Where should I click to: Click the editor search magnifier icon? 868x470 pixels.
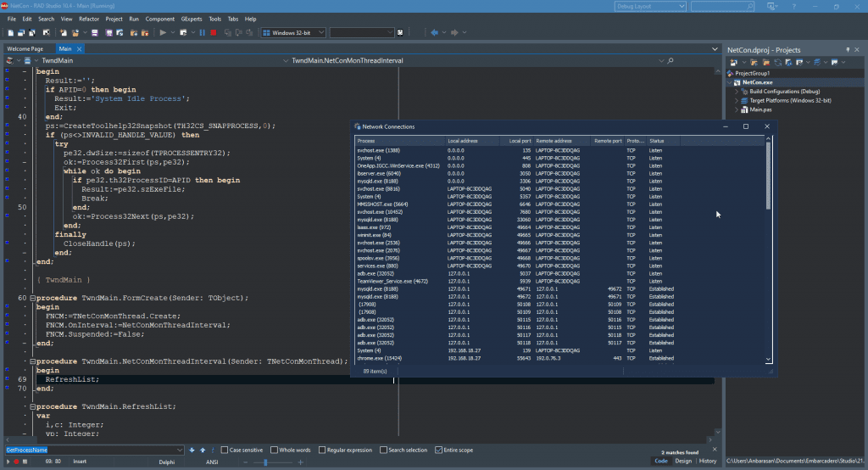pyautogui.click(x=670, y=60)
